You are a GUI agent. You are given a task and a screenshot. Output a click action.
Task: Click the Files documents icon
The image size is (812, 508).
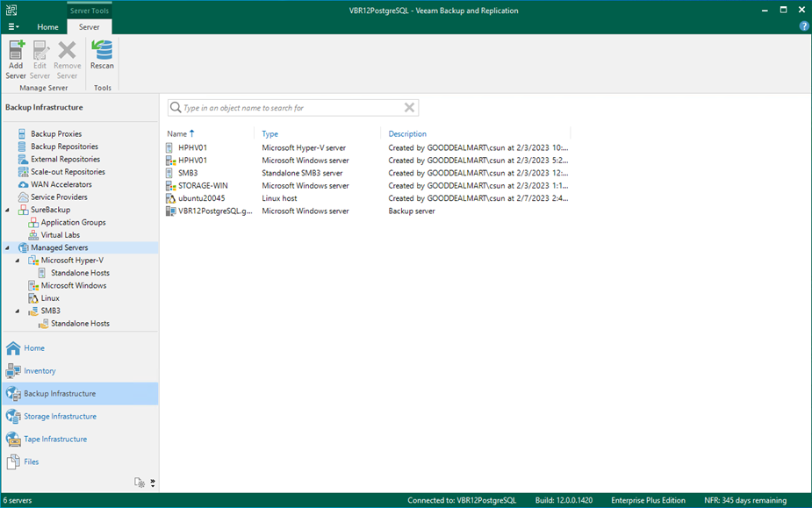13,461
